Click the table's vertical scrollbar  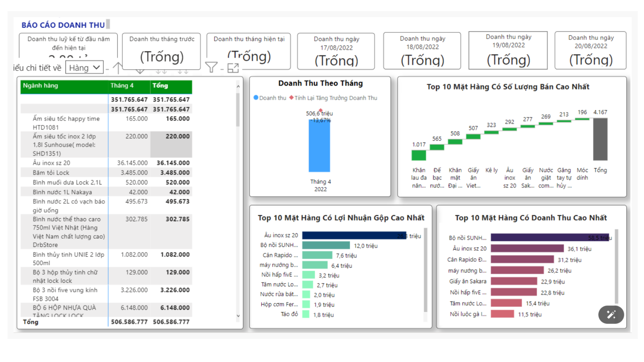coord(238,109)
